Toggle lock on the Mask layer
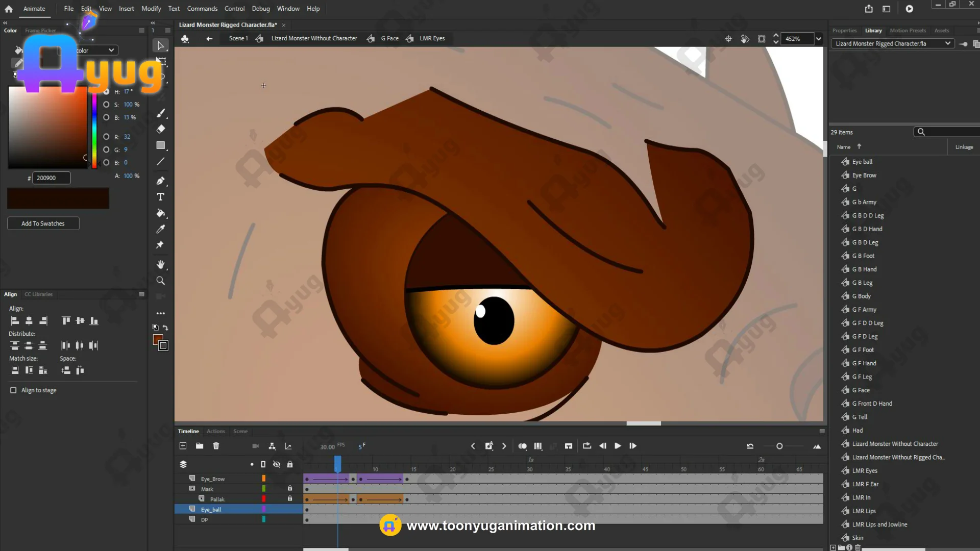Viewport: 980px width, 551px height. 290,489
